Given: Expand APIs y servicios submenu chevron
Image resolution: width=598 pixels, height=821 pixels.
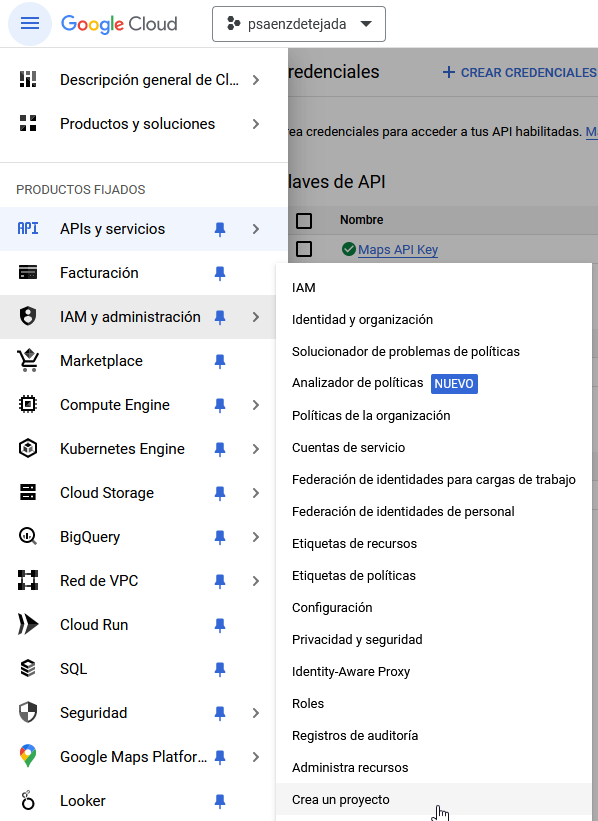Looking at the screenshot, I should 256,229.
